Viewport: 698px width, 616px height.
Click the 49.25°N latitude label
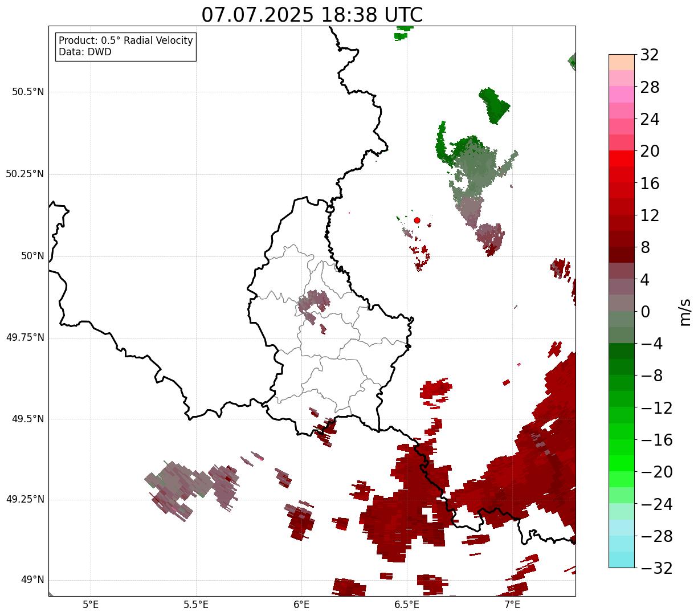(25, 500)
